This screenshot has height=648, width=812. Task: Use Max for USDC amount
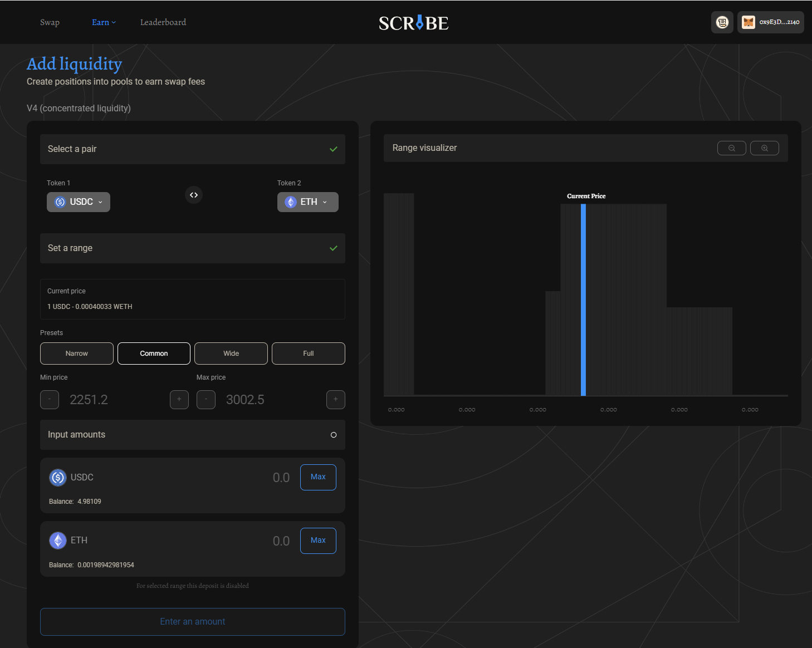coord(318,477)
